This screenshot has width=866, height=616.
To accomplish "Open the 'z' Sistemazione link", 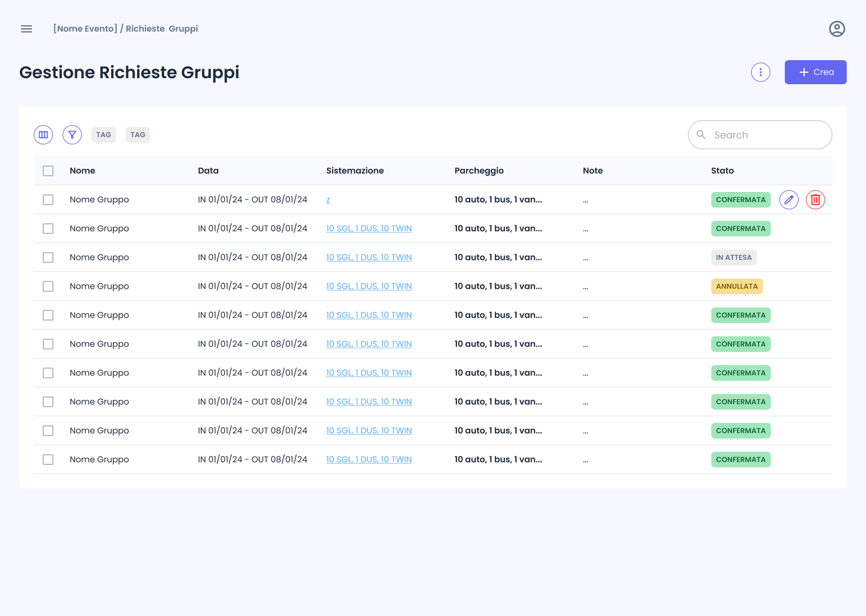I will point(328,200).
